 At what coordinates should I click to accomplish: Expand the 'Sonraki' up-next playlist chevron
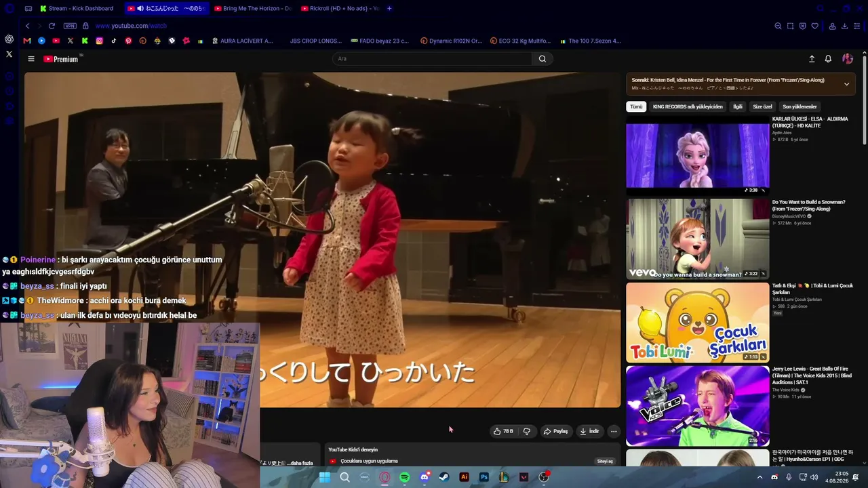(x=846, y=84)
